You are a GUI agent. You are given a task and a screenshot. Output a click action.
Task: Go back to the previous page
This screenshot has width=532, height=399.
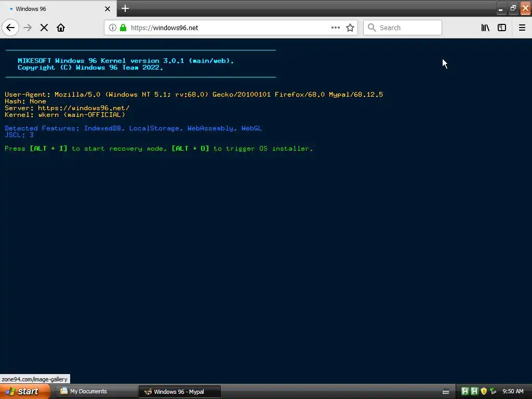coord(10,28)
